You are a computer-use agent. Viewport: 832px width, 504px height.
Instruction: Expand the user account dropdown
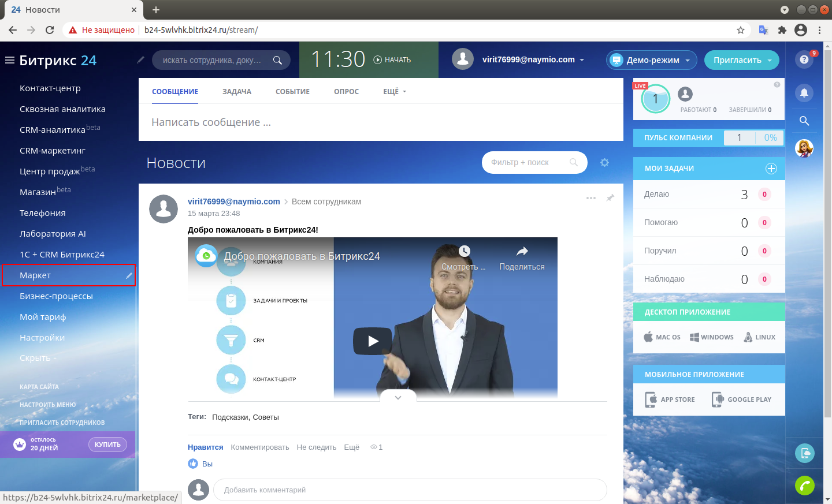pos(582,60)
